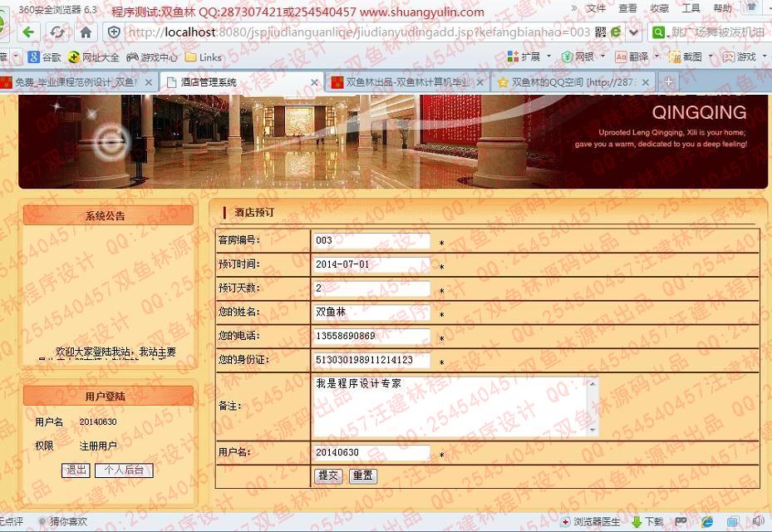This screenshot has height=532, width=772.
Task: Open the Links bookmark folder
Action: 204,57
